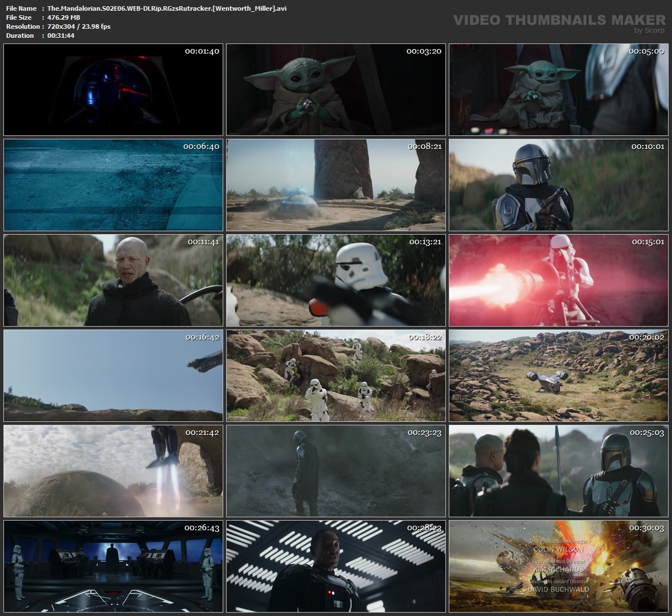This screenshot has height=616, width=672.
Task: Click the resolution value 720x304 / 23.98 fps
Action: point(79,26)
